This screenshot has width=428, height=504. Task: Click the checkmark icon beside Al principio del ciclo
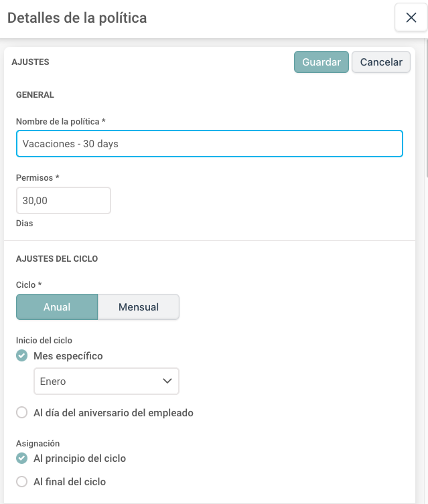[22, 458]
